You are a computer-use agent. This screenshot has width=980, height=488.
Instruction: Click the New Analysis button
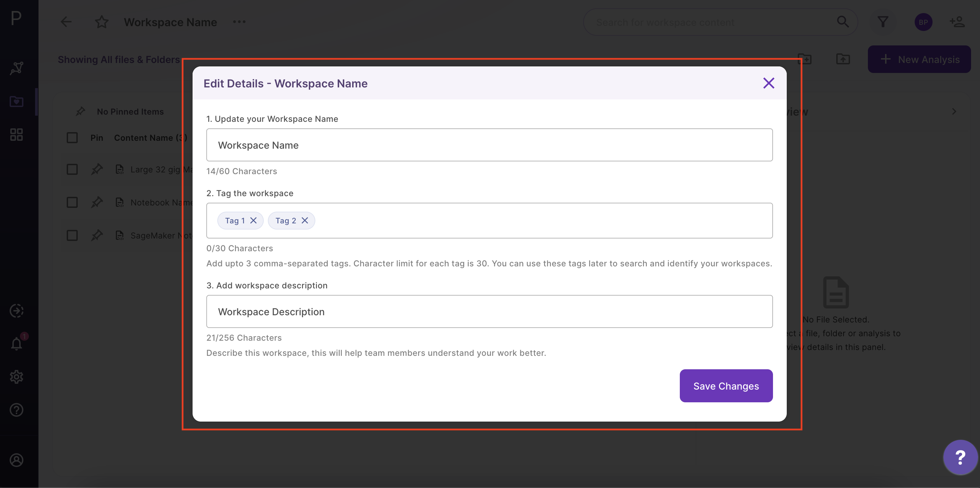click(919, 60)
